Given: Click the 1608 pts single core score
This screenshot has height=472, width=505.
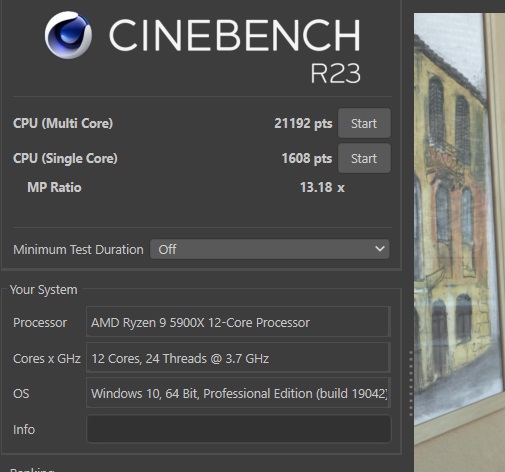Looking at the screenshot, I should [307, 158].
